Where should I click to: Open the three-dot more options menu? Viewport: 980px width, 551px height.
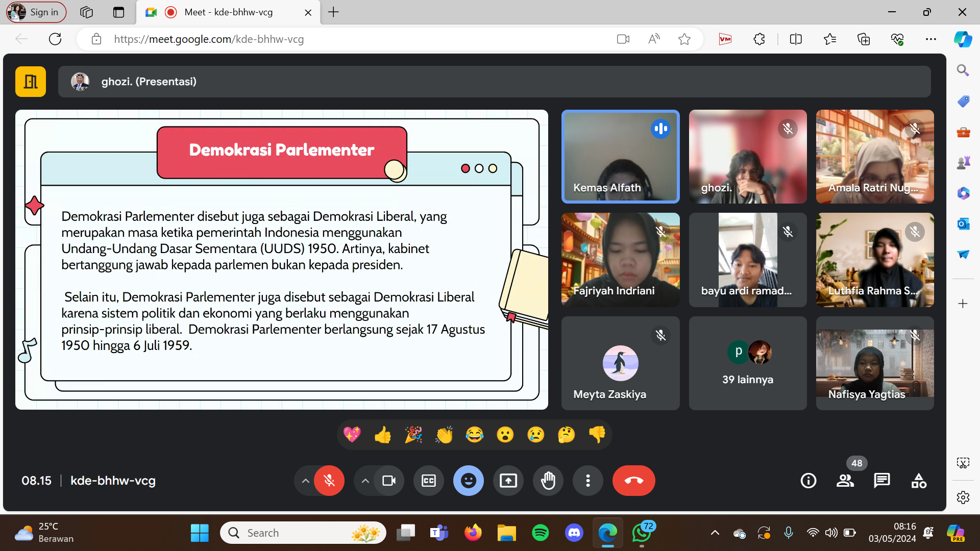(x=588, y=481)
